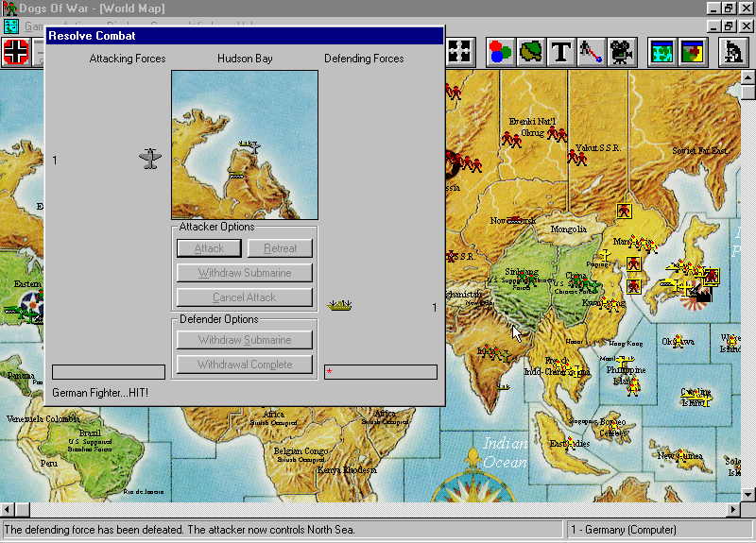Click the boxed red soldier below Soviet Far East
Viewport: 756px width, 543px height.
(624, 211)
